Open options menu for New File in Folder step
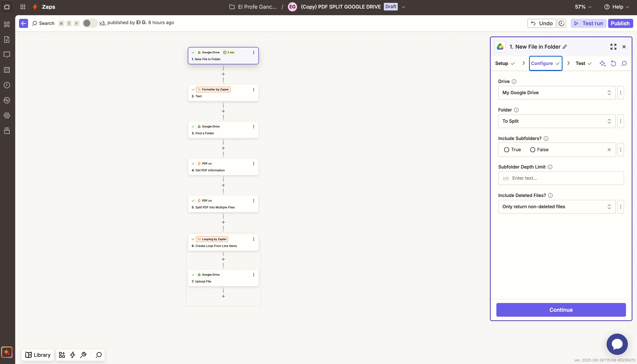This screenshot has height=364, width=637. pyautogui.click(x=254, y=52)
